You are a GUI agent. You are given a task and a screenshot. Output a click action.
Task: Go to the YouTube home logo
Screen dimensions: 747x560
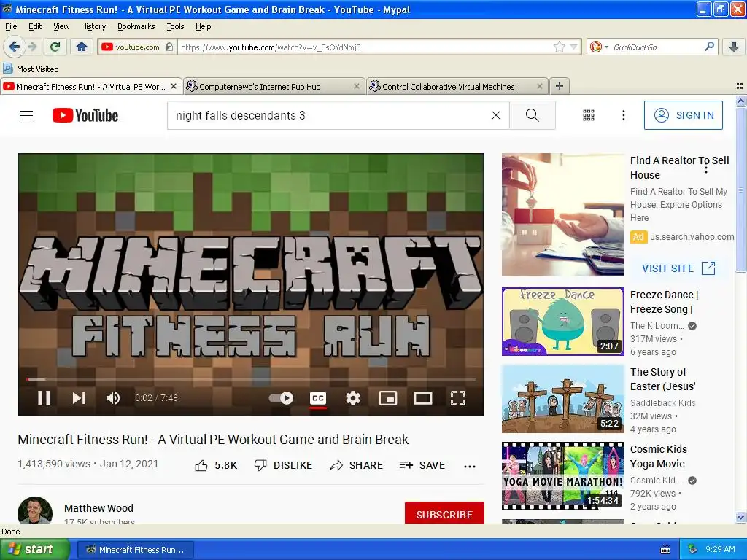85,115
